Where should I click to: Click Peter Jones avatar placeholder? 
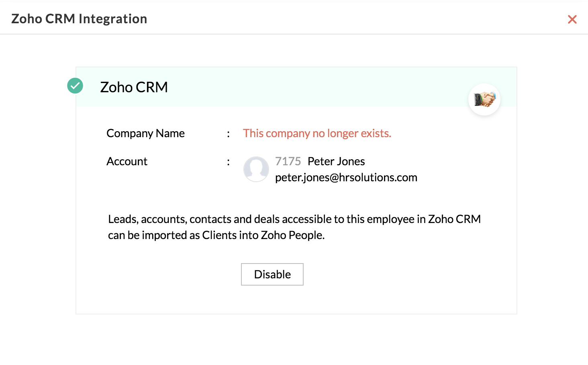256,169
